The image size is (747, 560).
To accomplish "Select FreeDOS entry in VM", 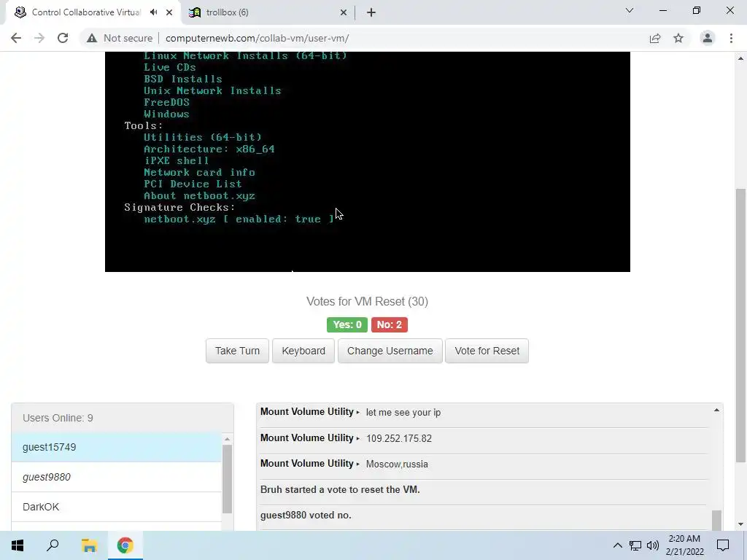I will [167, 102].
